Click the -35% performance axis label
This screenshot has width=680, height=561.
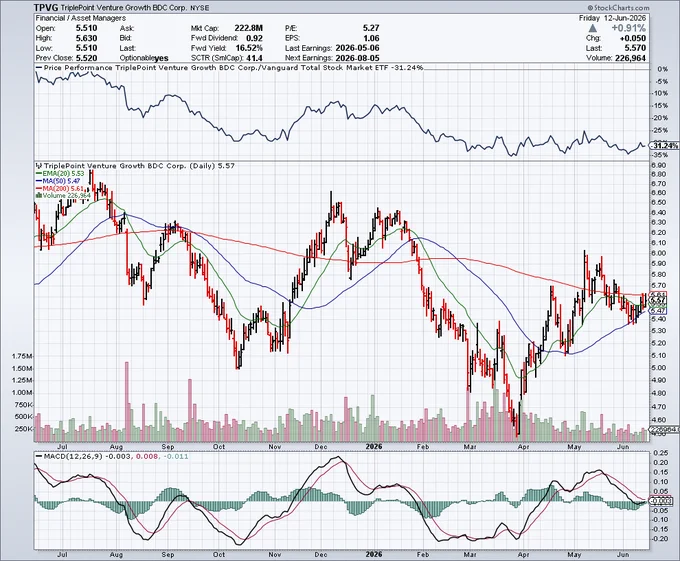tap(661, 155)
